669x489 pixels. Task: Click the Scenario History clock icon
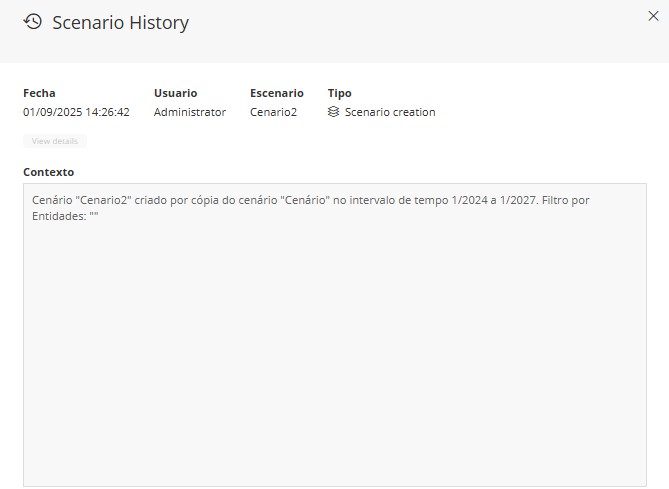(33, 21)
